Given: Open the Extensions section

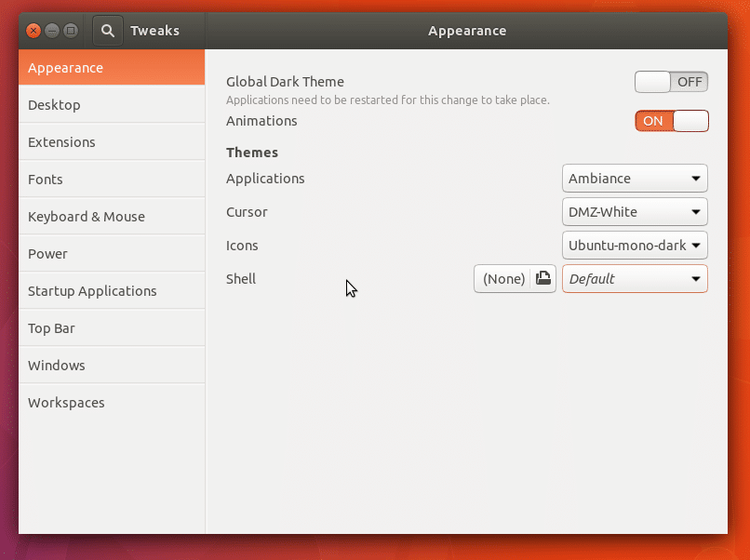Looking at the screenshot, I should coord(112,142).
